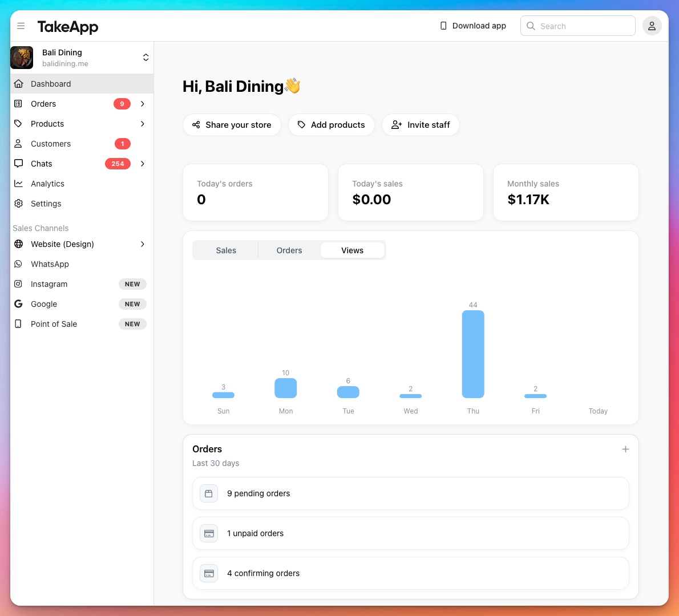This screenshot has height=616, width=679.
Task: Click the red 9 badge on Orders
Action: click(x=122, y=103)
